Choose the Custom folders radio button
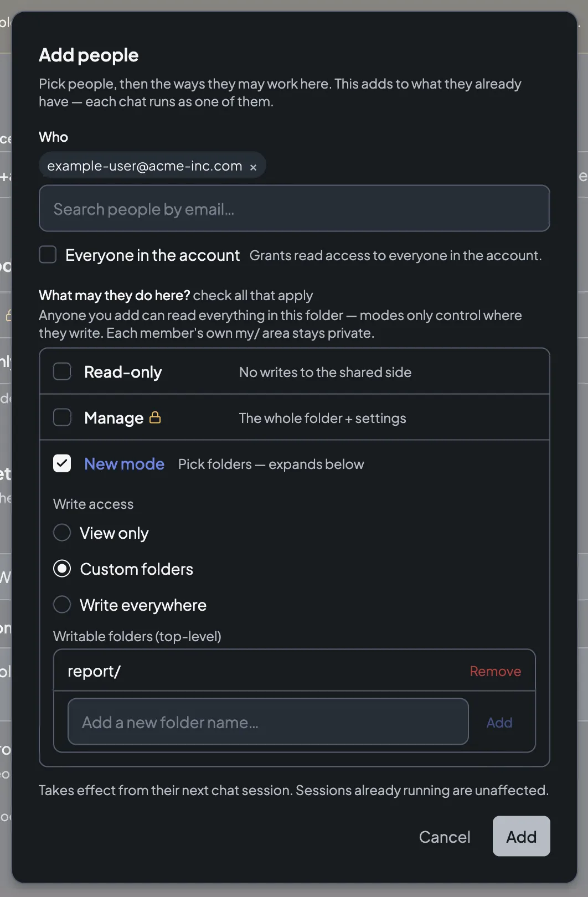588x897 pixels. click(x=62, y=569)
